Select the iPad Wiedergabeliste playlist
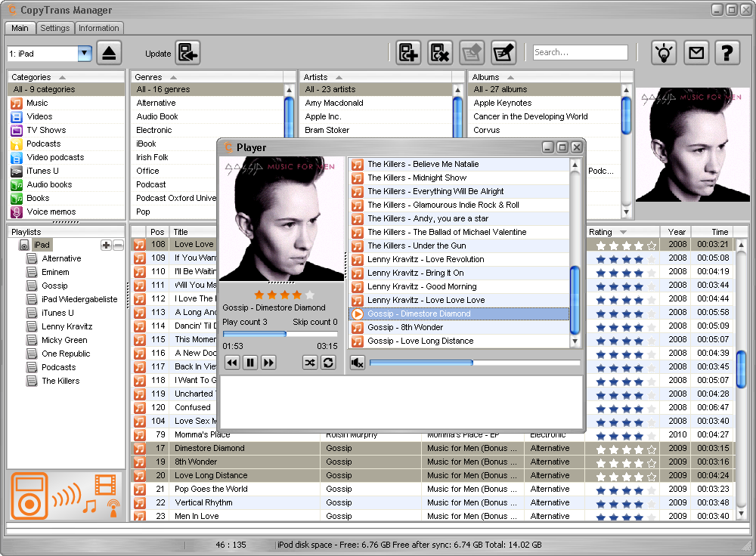The height and width of the screenshot is (556, 756). pos(79,299)
